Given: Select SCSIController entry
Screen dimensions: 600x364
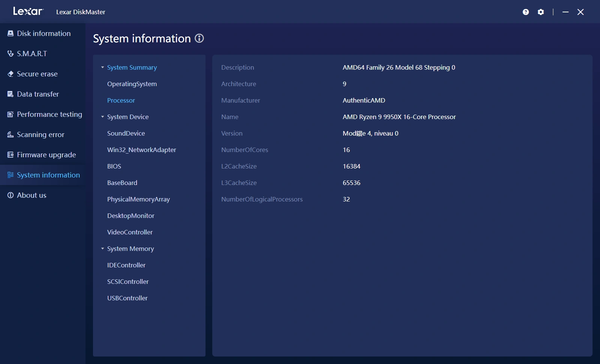Looking at the screenshot, I should pos(128,282).
